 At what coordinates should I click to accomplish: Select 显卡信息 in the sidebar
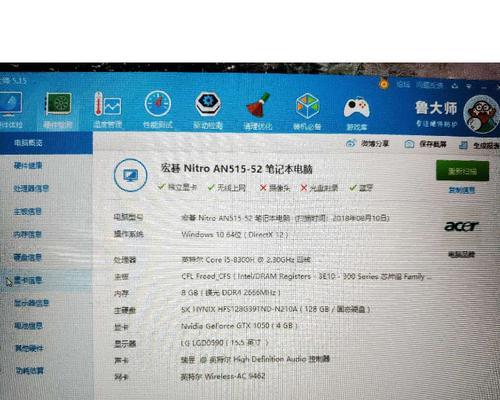click(28, 280)
